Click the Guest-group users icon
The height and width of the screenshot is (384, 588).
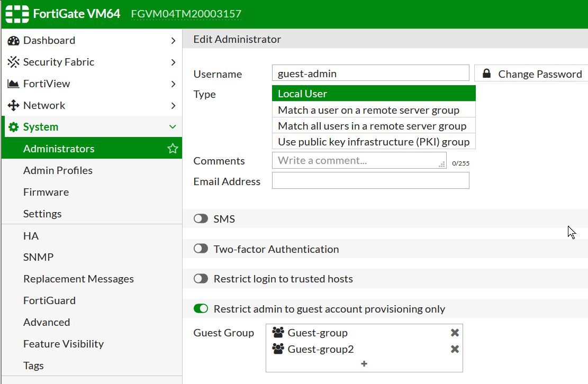(278, 333)
